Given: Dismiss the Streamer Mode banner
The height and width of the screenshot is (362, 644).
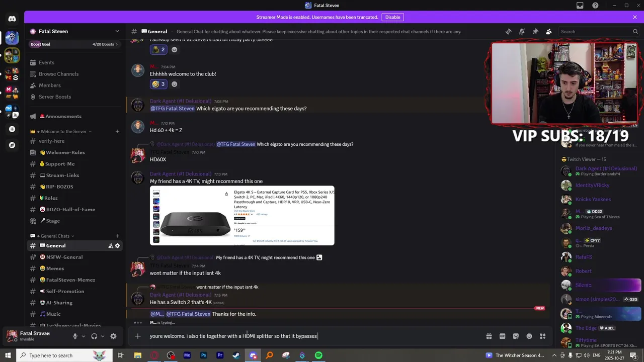Looking at the screenshot, I should [635, 17].
